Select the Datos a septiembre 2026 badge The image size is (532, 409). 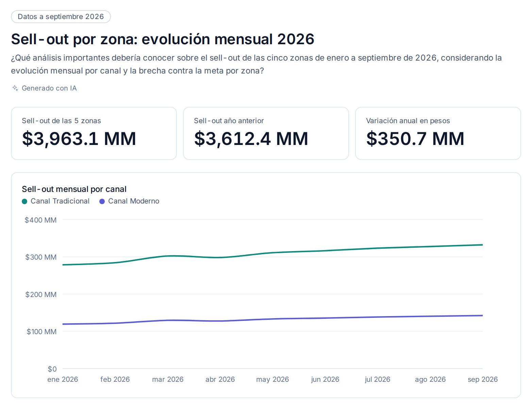coord(61,17)
